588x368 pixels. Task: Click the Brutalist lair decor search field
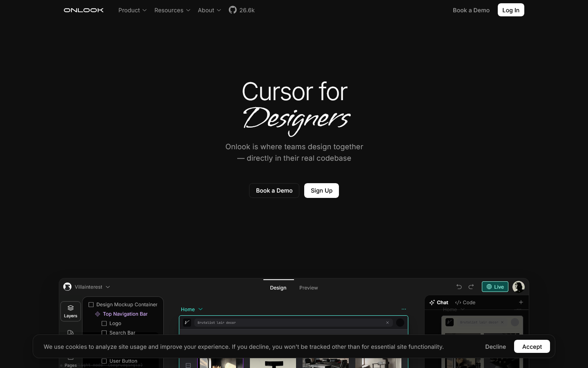294,323
